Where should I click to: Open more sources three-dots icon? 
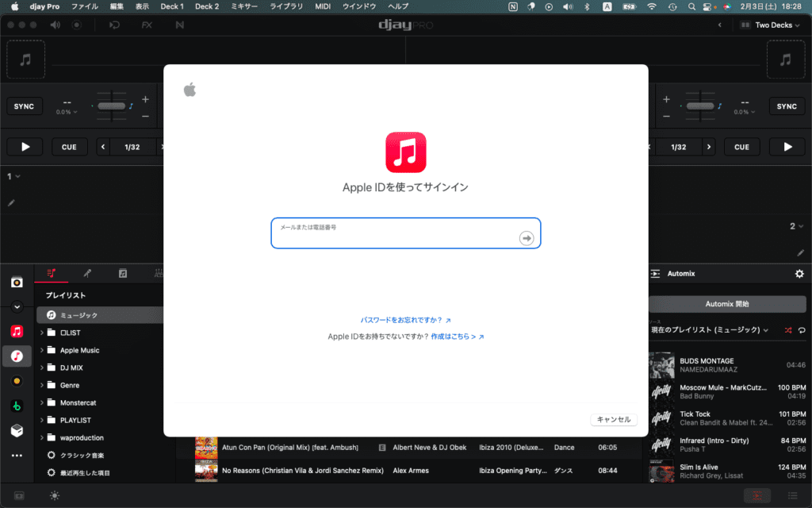pyautogui.click(x=17, y=456)
